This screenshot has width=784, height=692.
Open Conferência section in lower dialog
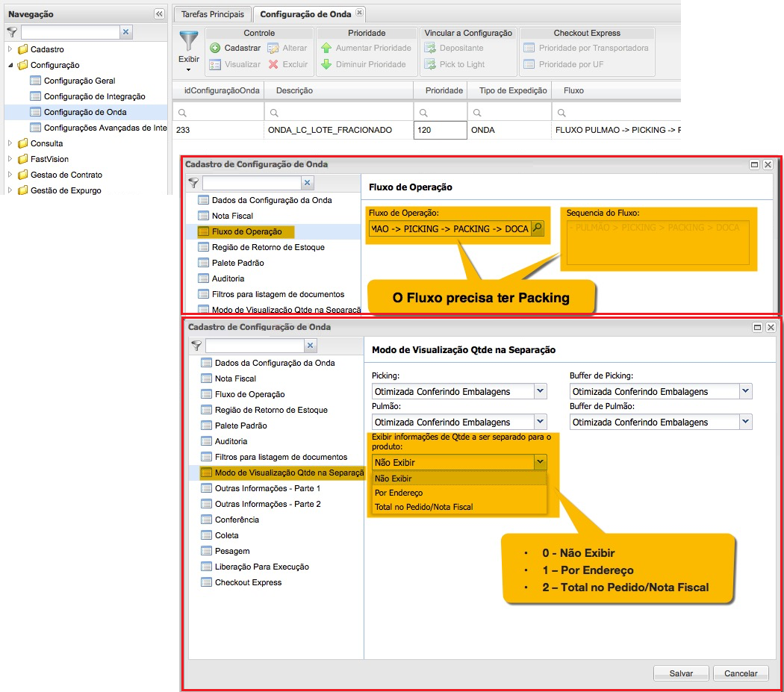click(x=237, y=520)
